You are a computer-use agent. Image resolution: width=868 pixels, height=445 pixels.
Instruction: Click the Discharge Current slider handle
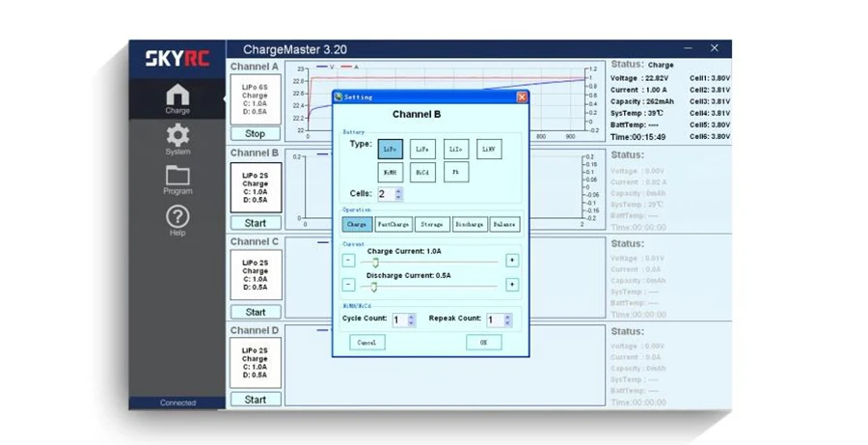point(373,287)
